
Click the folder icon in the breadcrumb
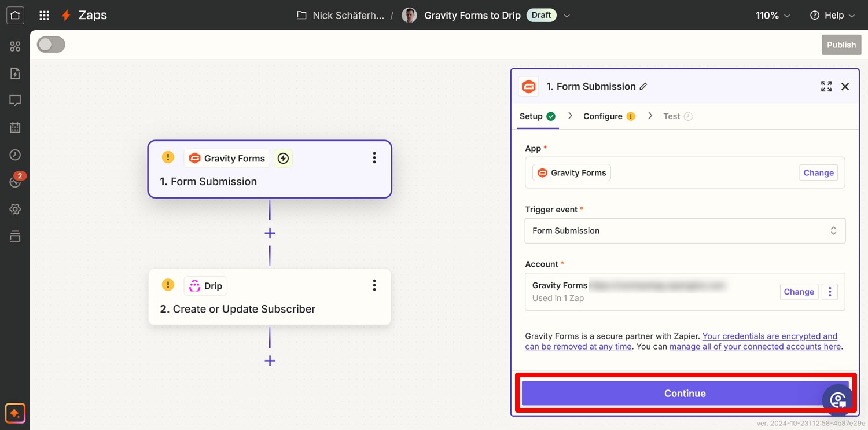click(x=301, y=16)
